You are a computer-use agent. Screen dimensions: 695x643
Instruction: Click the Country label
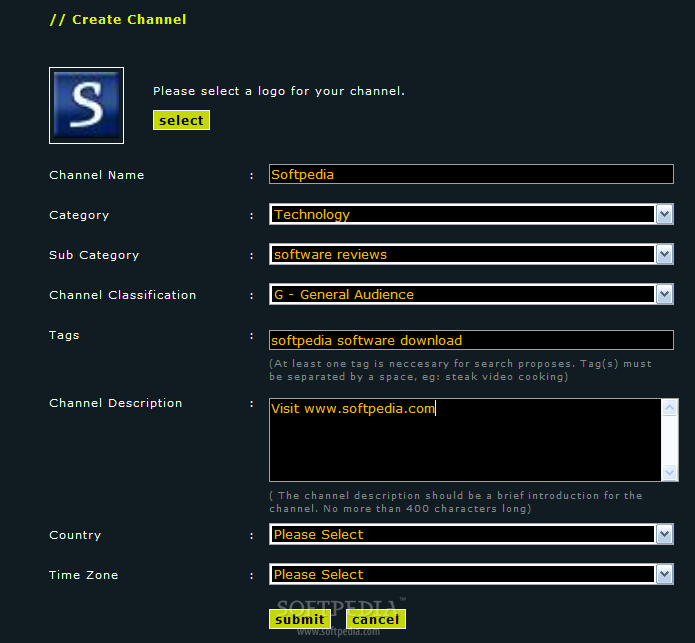click(x=75, y=535)
